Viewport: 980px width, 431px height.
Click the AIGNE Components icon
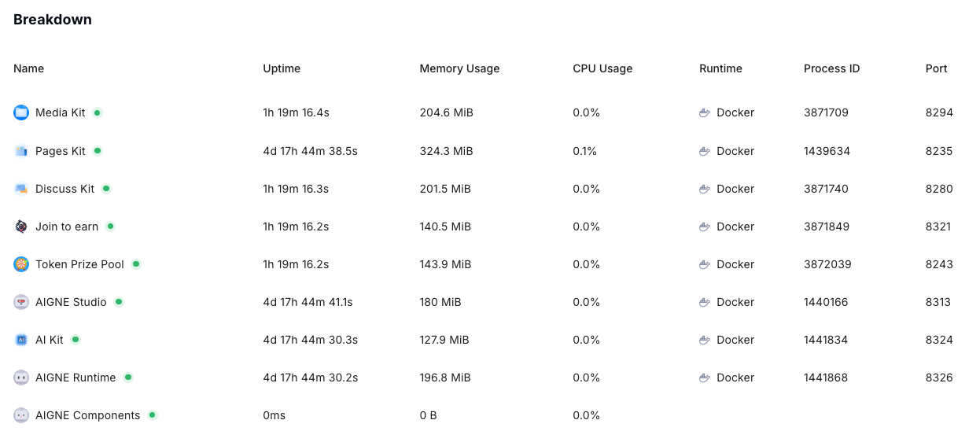click(x=21, y=415)
